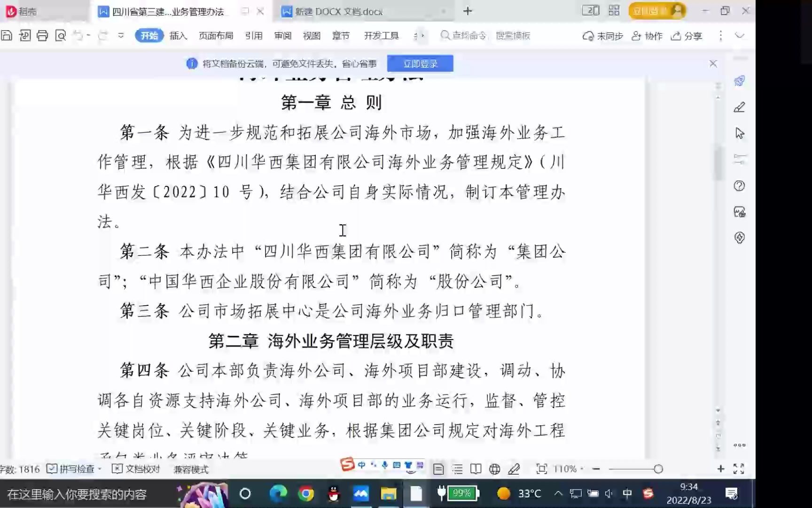This screenshot has height=508, width=812.
Task: Switch to web layout view via status bar globe icon
Action: click(494, 468)
